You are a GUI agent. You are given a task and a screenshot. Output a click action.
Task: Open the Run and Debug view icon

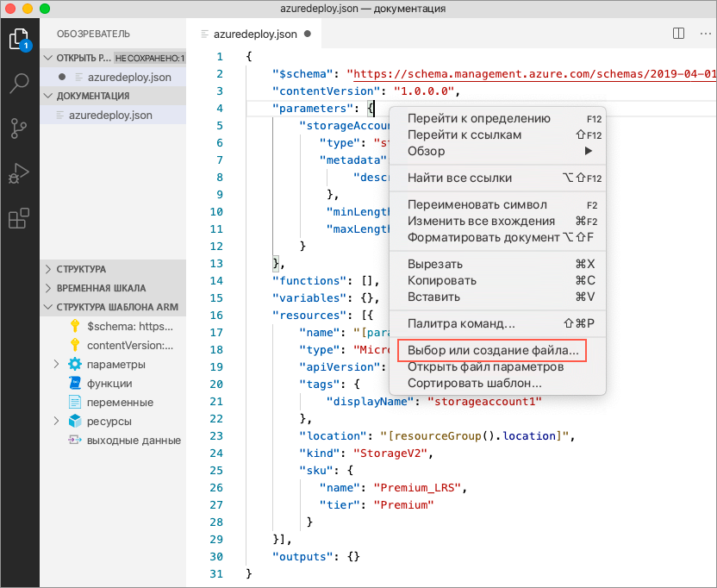click(19, 173)
